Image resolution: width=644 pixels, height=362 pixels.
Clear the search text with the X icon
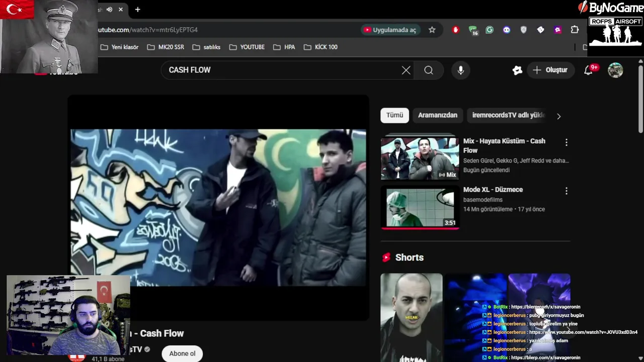click(406, 70)
